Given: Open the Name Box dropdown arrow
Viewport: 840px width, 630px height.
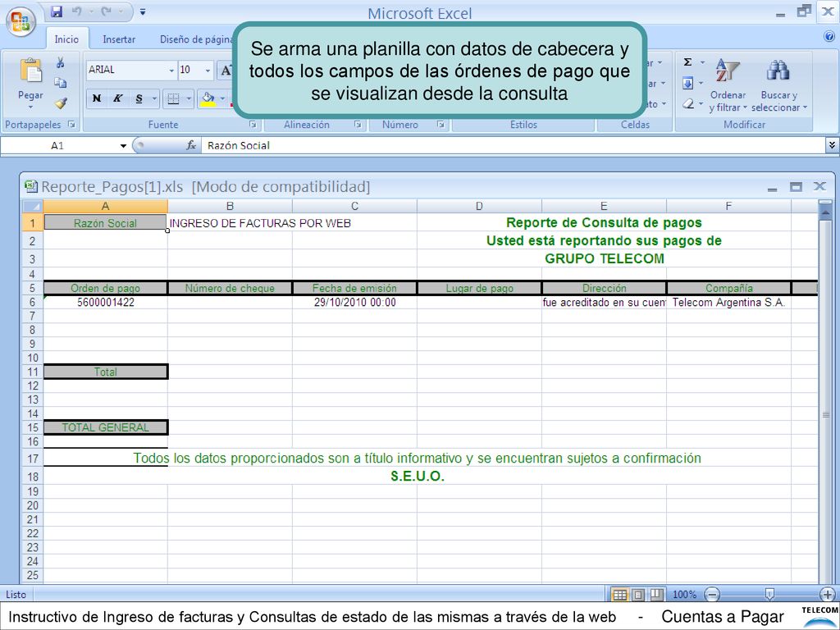Looking at the screenshot, I should point(123,146).
